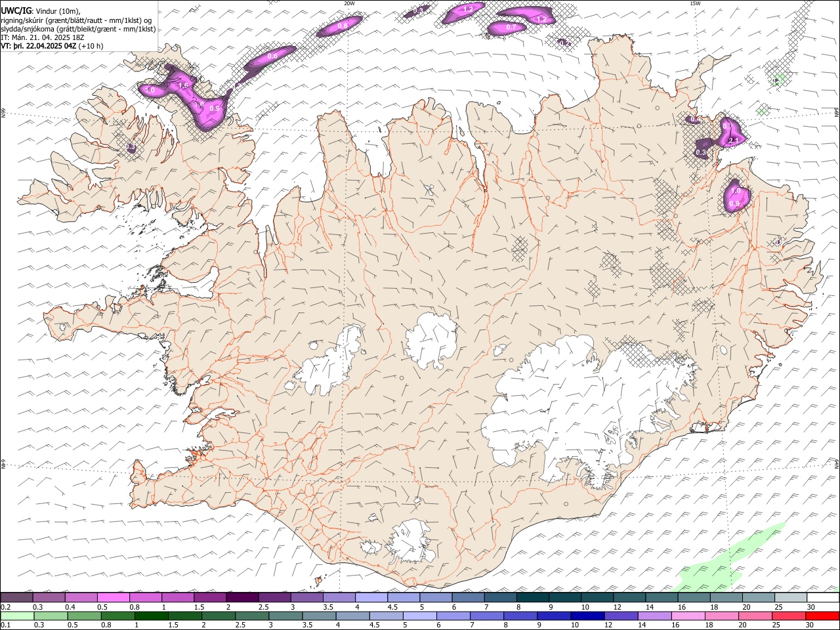Click the 'UWC/IG: Vindur (10m)' title text
Screen dimensions: 840x630
click(41, 11)
